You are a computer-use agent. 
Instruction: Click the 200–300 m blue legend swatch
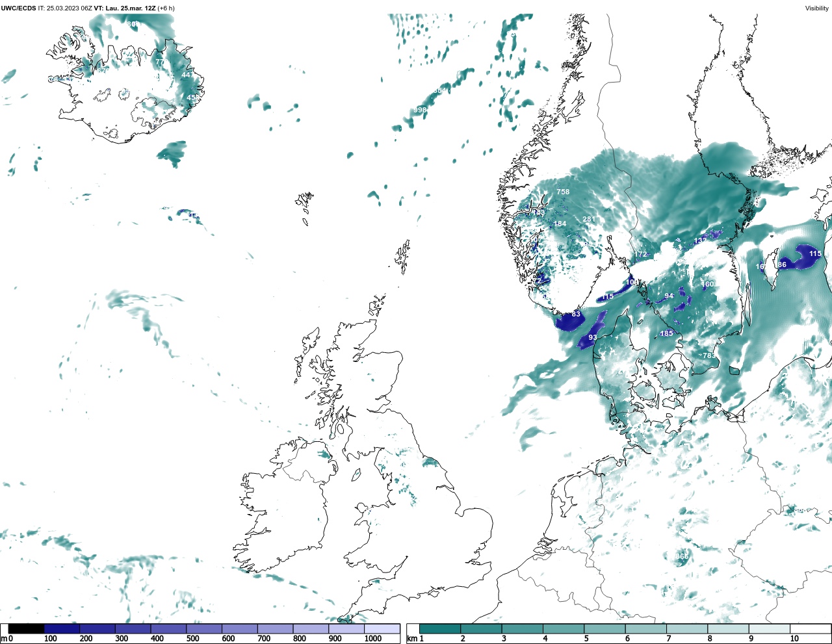pyautogui.click(x=97, y=628)
